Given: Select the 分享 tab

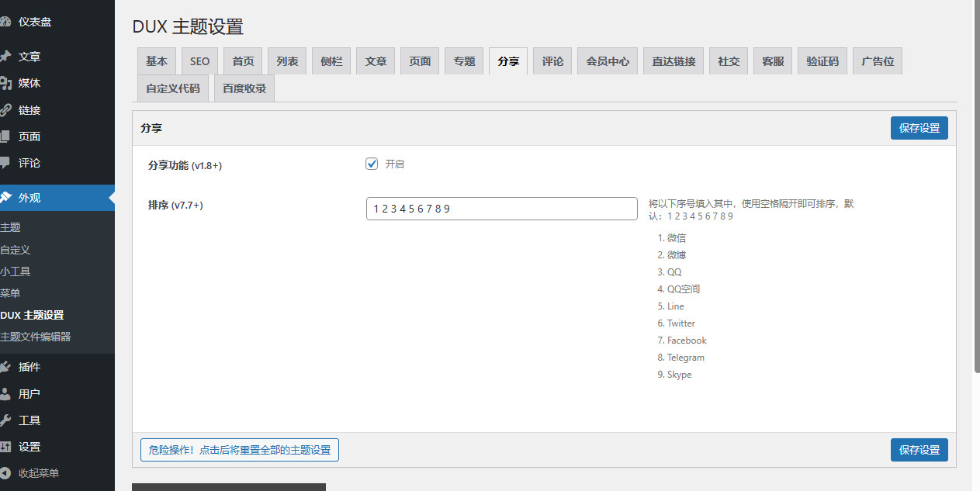Looking at the screenshot, I should [x=508, y=61].
